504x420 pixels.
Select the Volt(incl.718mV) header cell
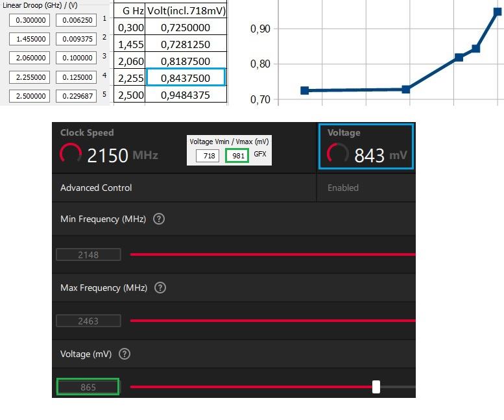click(186, 10)
